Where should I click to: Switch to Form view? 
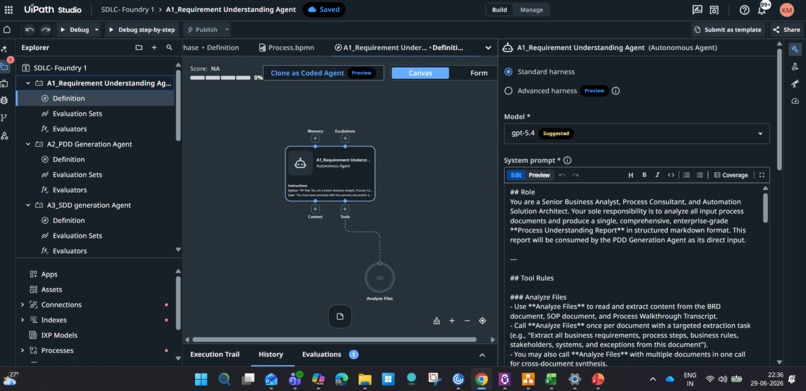(x=479, y=73)
